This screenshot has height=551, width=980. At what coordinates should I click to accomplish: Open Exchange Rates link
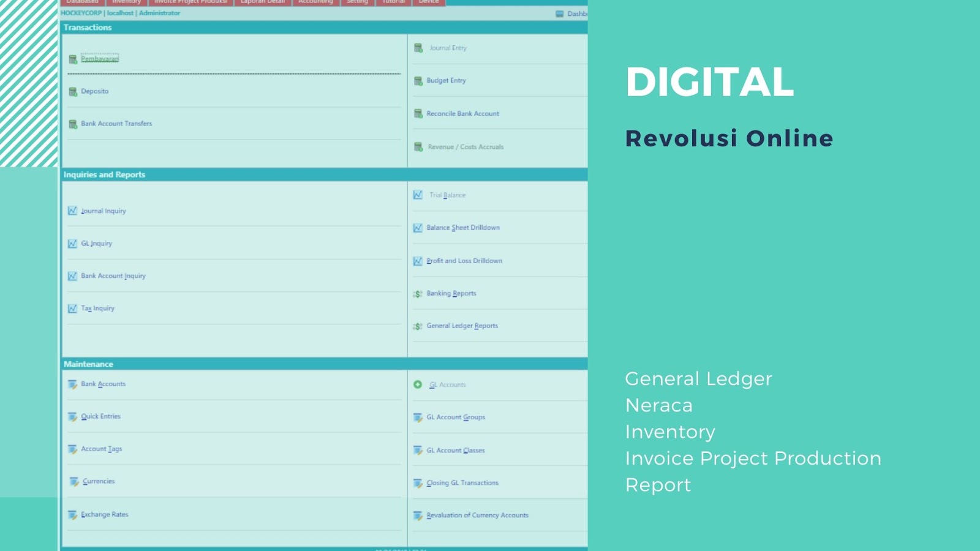coord(105,514)
